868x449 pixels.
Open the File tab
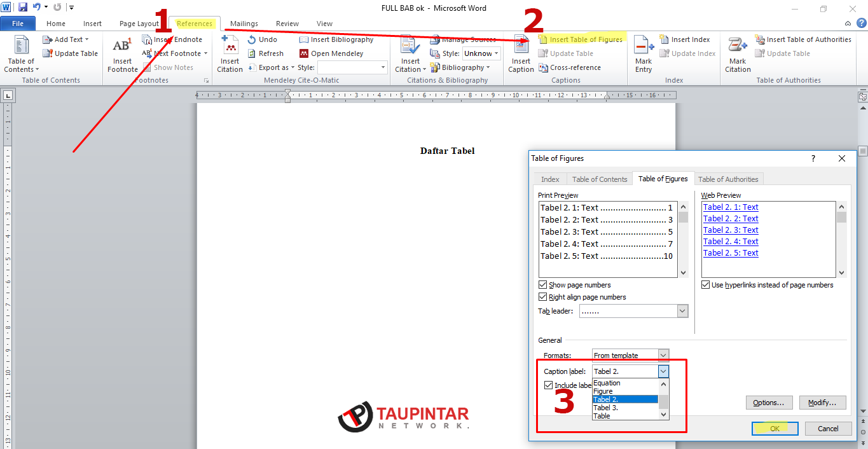pyautogui.click(x=18, y=24)
